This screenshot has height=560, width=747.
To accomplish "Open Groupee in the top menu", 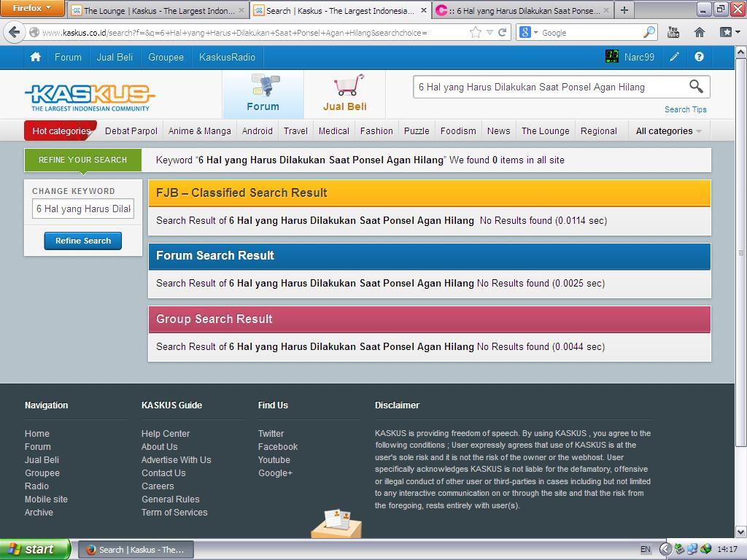I will point(166,57).
